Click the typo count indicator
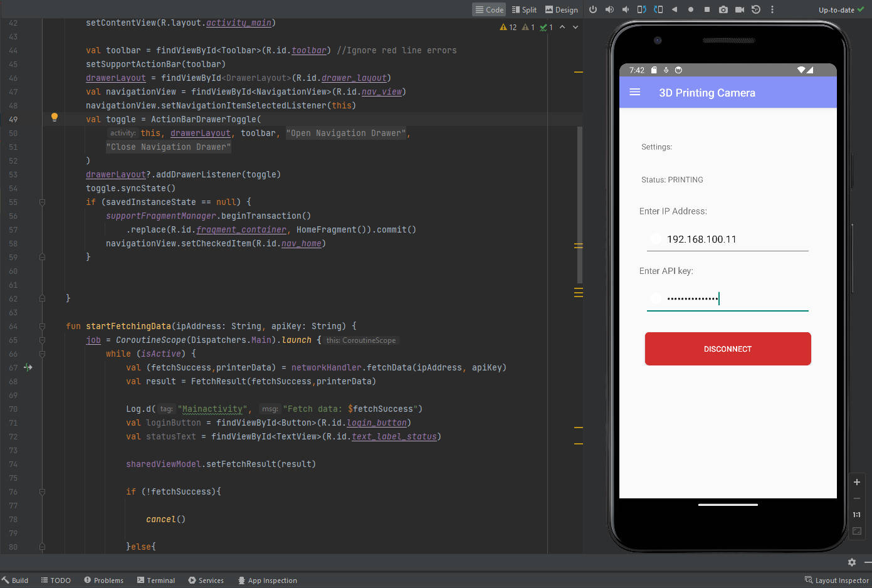The image size is (872, 588). 547,27
